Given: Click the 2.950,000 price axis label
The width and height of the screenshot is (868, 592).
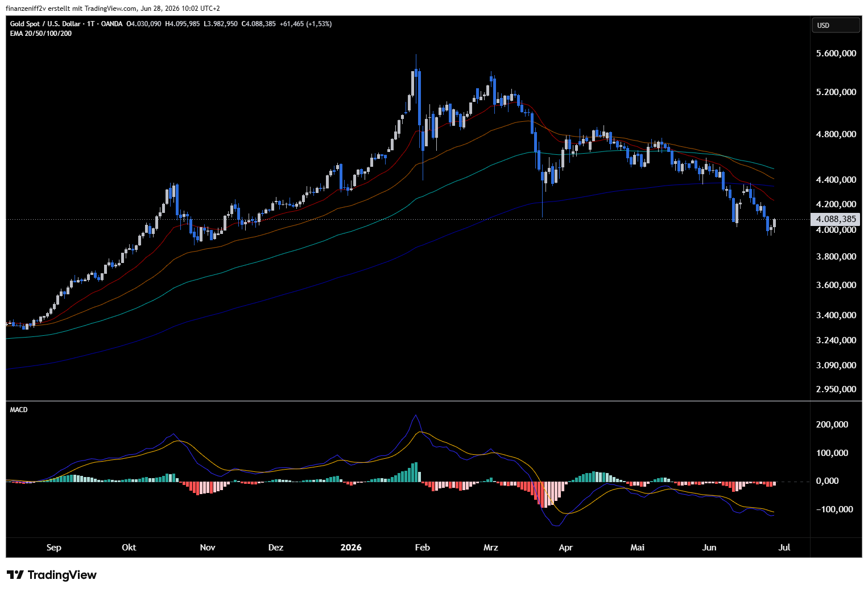Looking at the screenshot, I should click(836, 389).
